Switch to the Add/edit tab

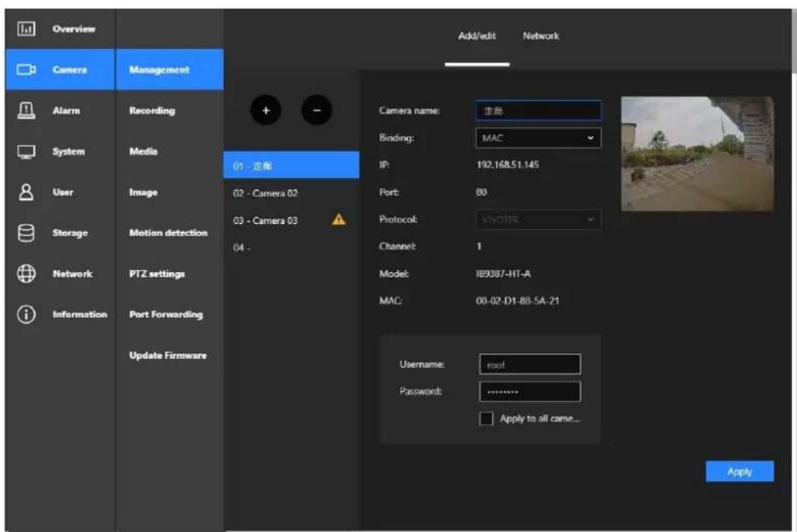tap(477, 36)
